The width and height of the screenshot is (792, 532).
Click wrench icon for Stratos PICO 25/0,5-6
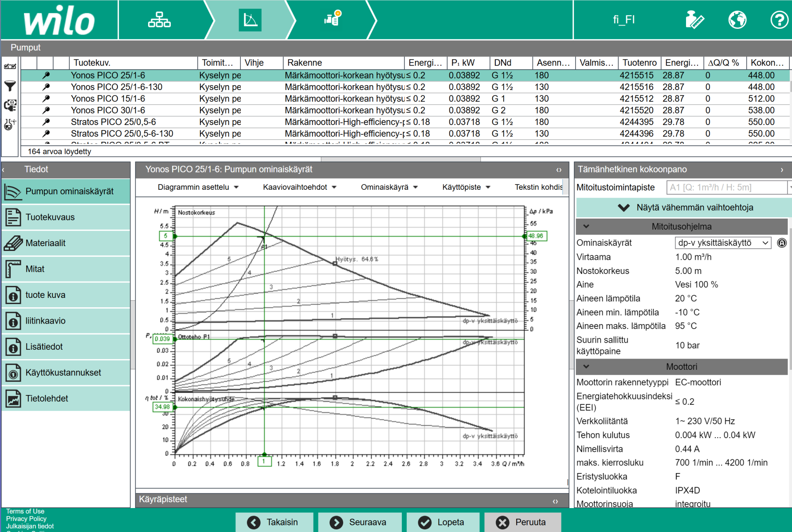[x=46, y=122]
